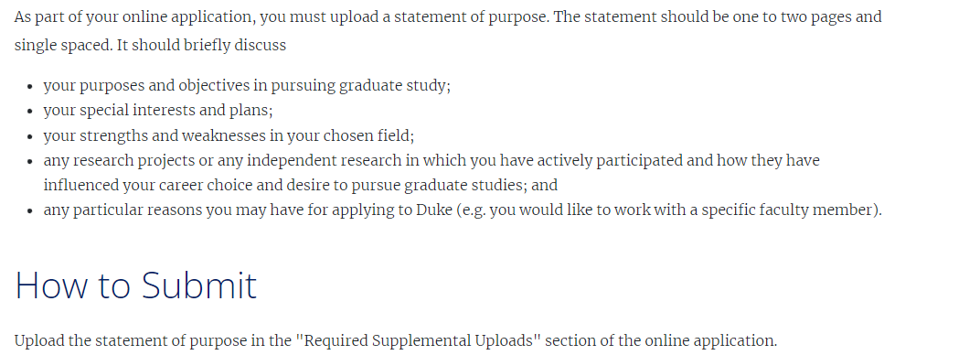980x355 pixels.
Task: Click the line "single spaced. It should briefly discuss"
Action: tap(150, 46)
